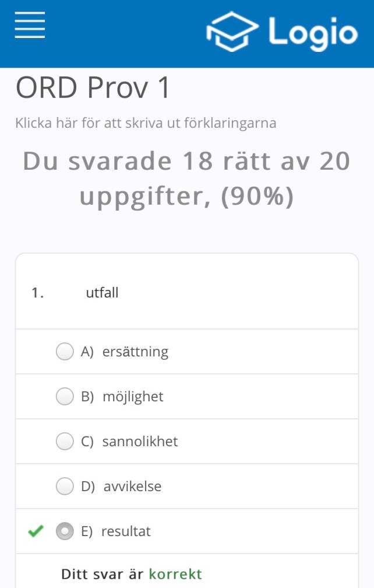Click the green 'korrekt' feedback word

click(x=175, y=574)
